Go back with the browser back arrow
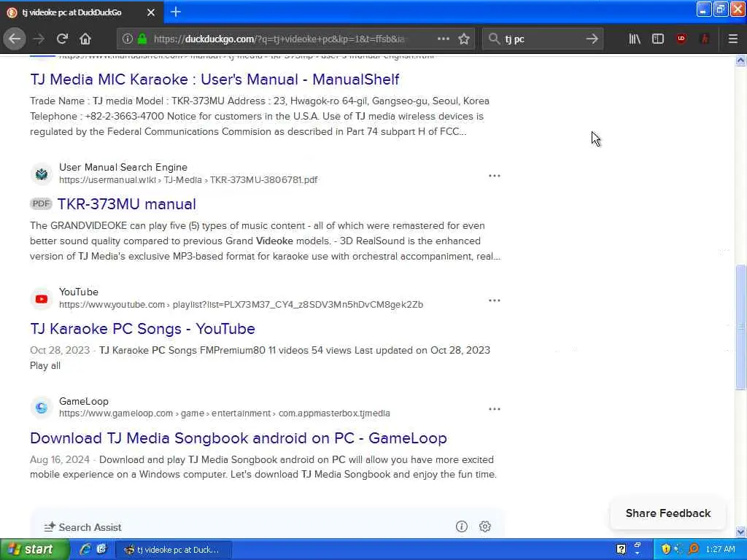 tap(15, 39)
